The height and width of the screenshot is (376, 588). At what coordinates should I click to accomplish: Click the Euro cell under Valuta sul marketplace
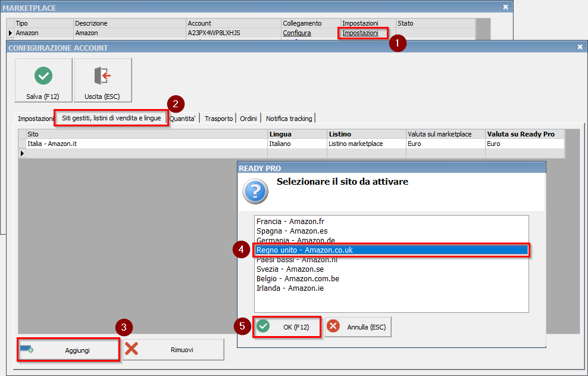point(446,144)
